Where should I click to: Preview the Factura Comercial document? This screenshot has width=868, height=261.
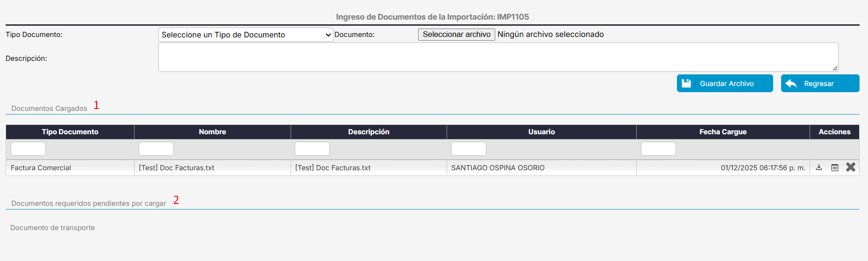point(835,167)
